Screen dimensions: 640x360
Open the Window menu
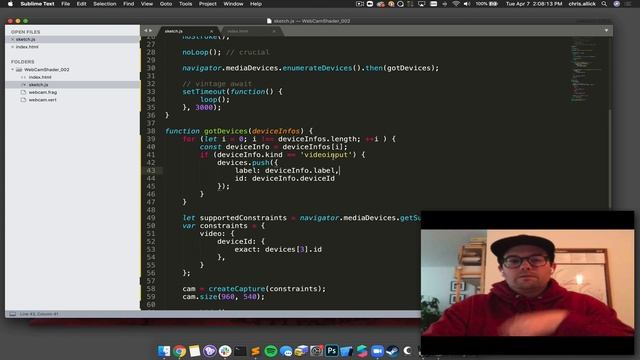point(233,4)
